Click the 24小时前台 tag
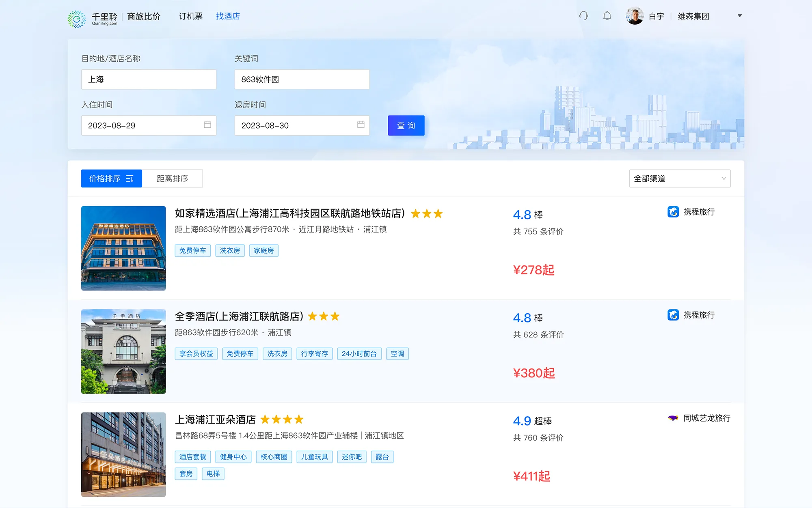Image resolution: width=812 pixels, height=508 pixels. click(359, 354)
